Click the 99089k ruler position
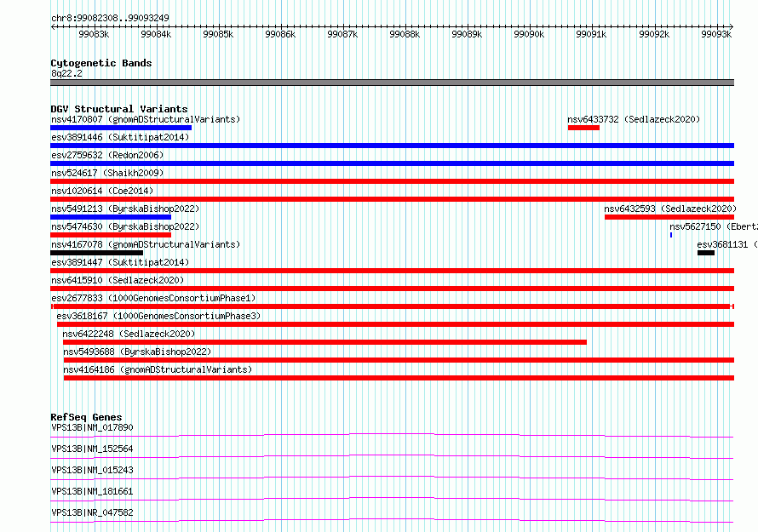 point(467,34)
